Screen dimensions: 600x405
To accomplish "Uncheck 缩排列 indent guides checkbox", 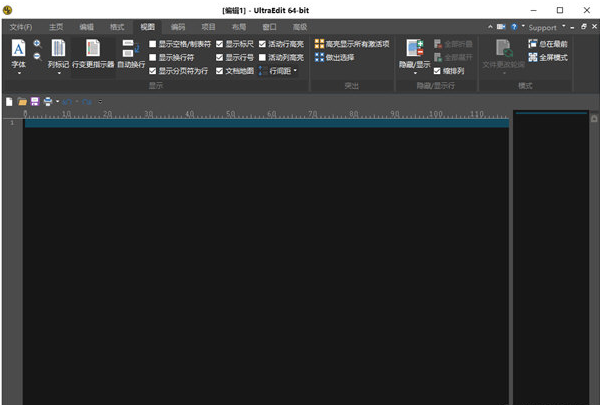I will pyautogui.click(x=437, y=71).
